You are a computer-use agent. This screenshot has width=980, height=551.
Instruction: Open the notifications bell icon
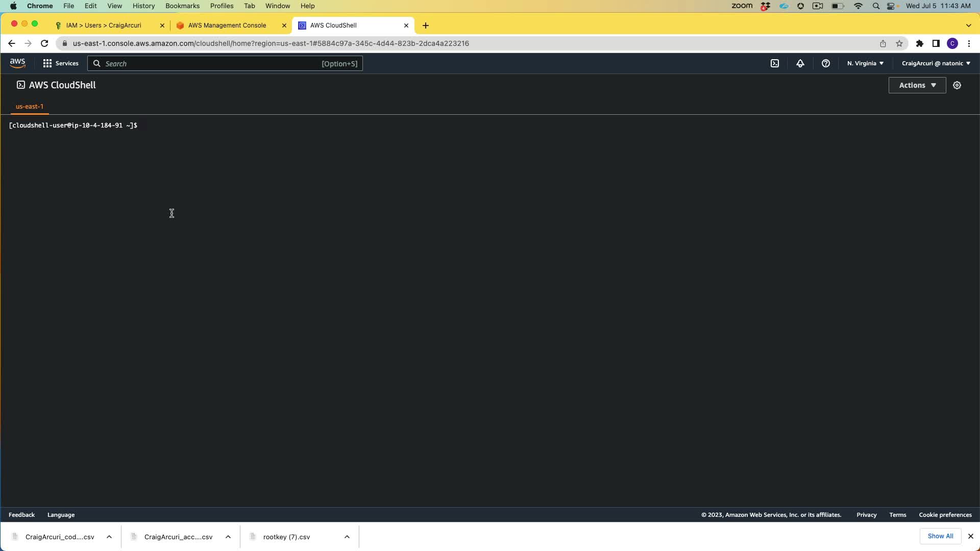click(800, 63)
